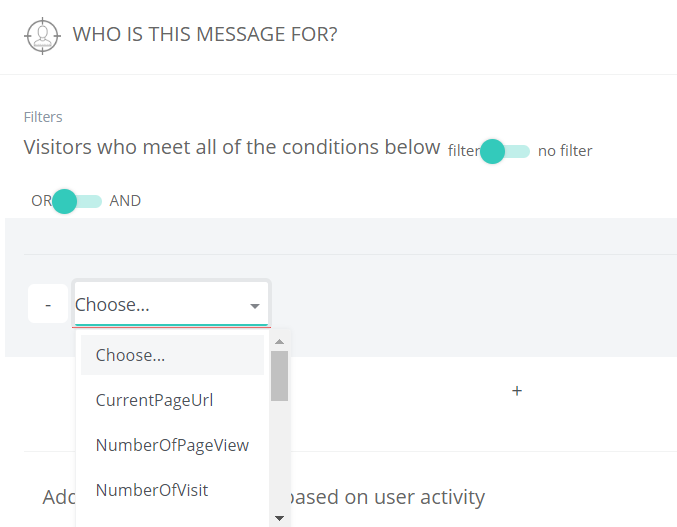This screenshot has height=527, width=677.
Task: Open the Choose... condition dropdown
Action: [x=171, y=304]
